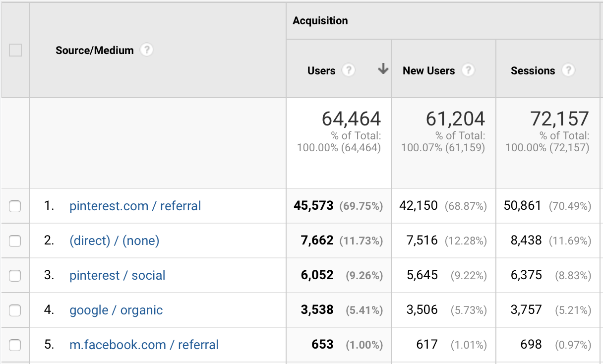This screenshot has height=364, width=603.
Task: Sort by the Sessions column header
Action: [x=533, y=70]
